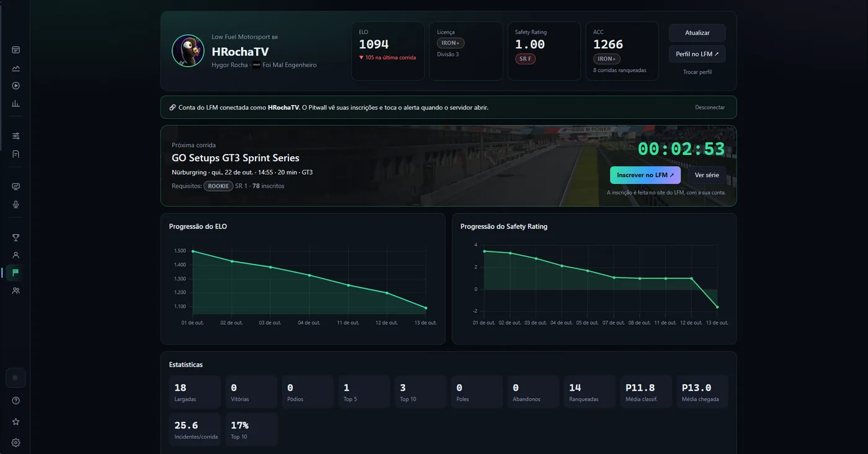This screenshot has height=454, width=868.
Task: Click the Média chegada P13.0 card
Action: click(702, 392)
